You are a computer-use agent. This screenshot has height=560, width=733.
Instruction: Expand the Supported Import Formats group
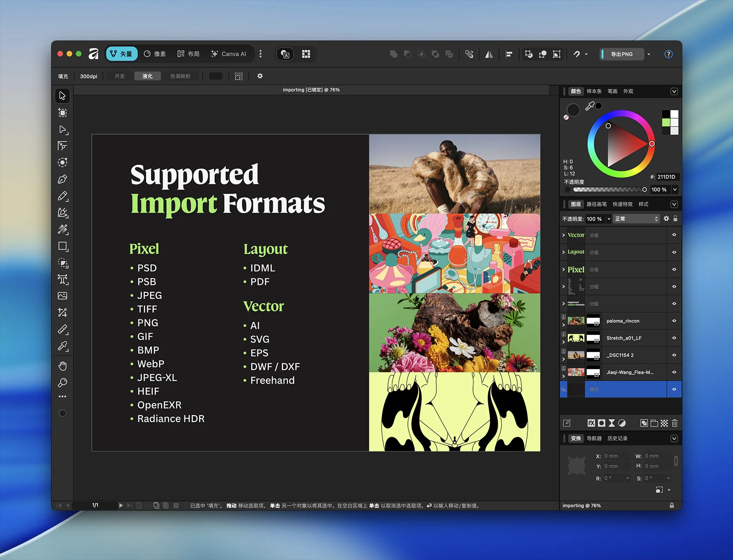point(564,303)
